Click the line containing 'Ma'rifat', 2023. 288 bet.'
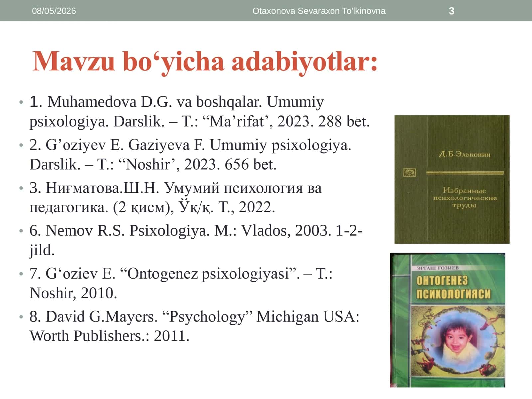The height and width of the screenshot is (399, 532). pyautogui.click(x=199, y=121)
